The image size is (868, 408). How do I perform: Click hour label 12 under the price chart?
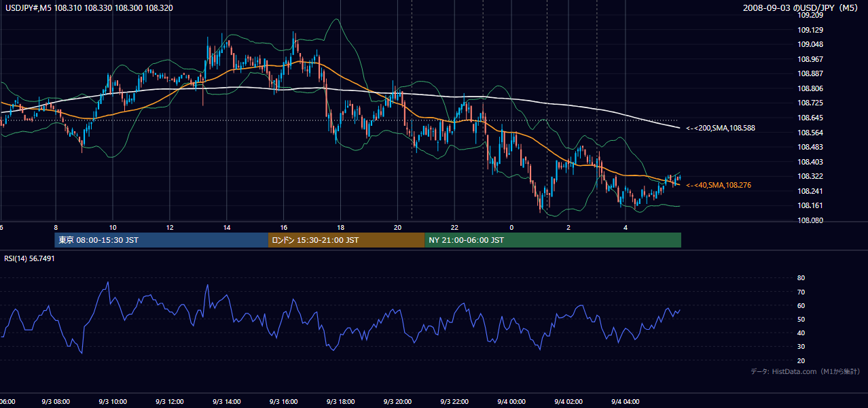click(x=170, y=227)
